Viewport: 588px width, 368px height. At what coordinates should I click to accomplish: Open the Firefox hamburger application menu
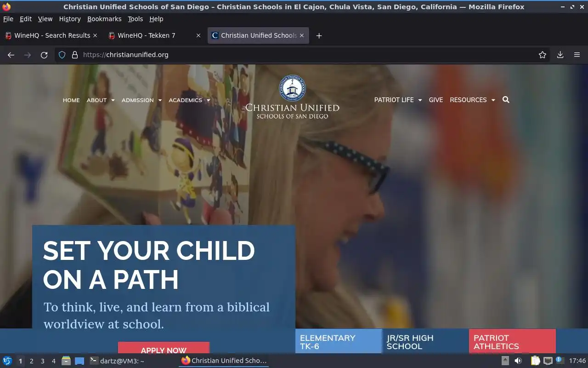click(x=577, y=55)
